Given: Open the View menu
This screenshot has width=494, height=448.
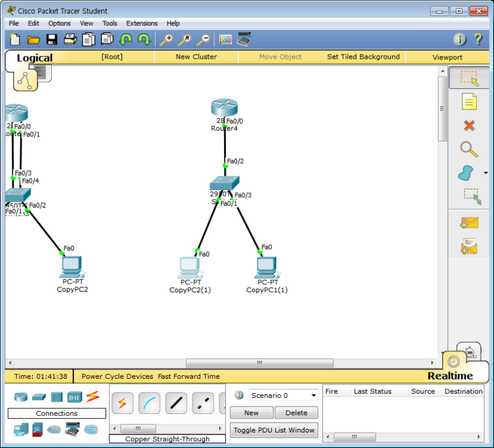Looking at the screenshot, I should click(86, 23).
